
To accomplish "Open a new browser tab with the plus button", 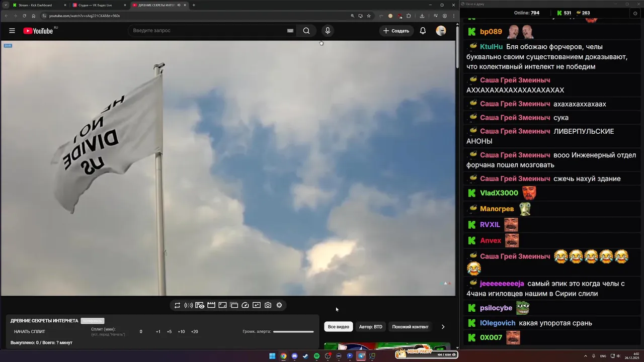I will [x=194, y=5].
